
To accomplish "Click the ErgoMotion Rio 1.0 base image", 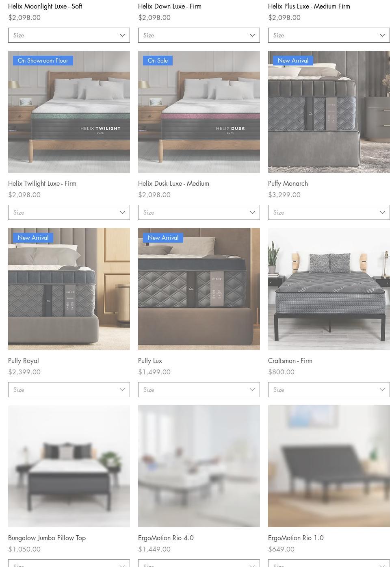I will pyautogui.click(x=329, y=466).
